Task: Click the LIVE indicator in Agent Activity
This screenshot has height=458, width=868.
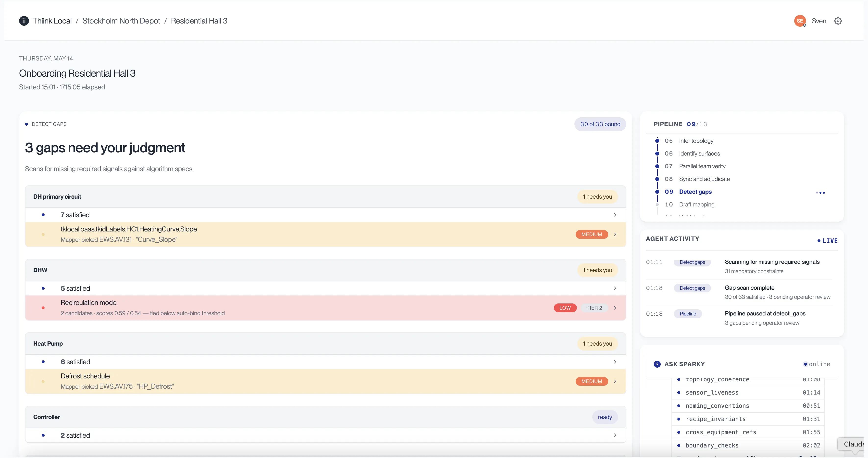Action: click(827, 241)
